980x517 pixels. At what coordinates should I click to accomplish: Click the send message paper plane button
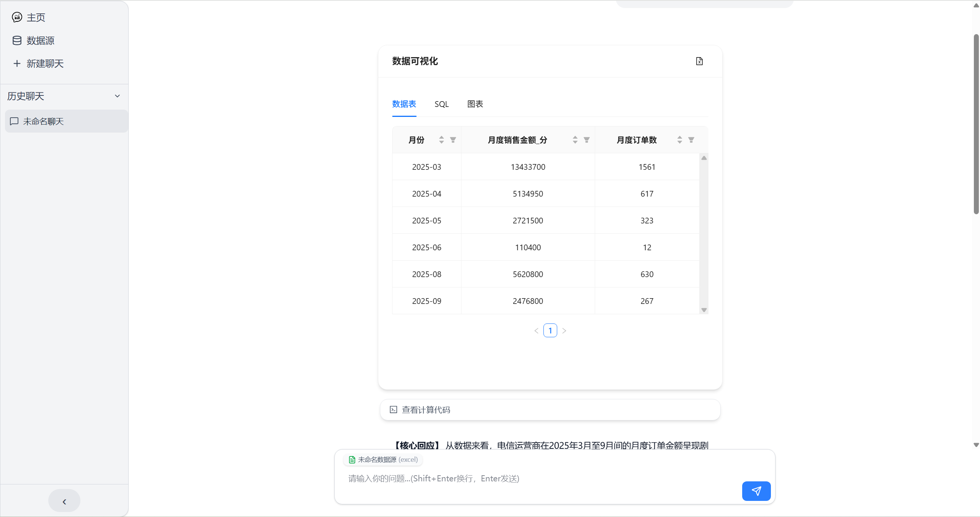[x=756, y=491]
